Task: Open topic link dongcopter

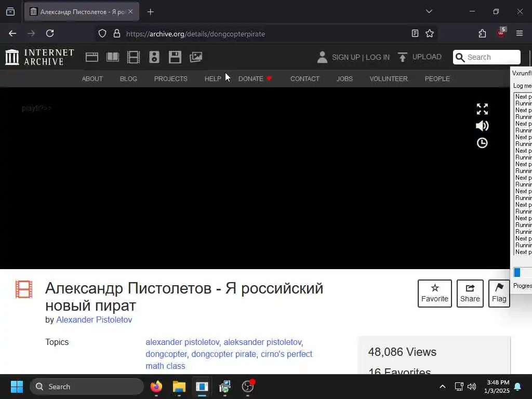Action: (x=166, y=354)
